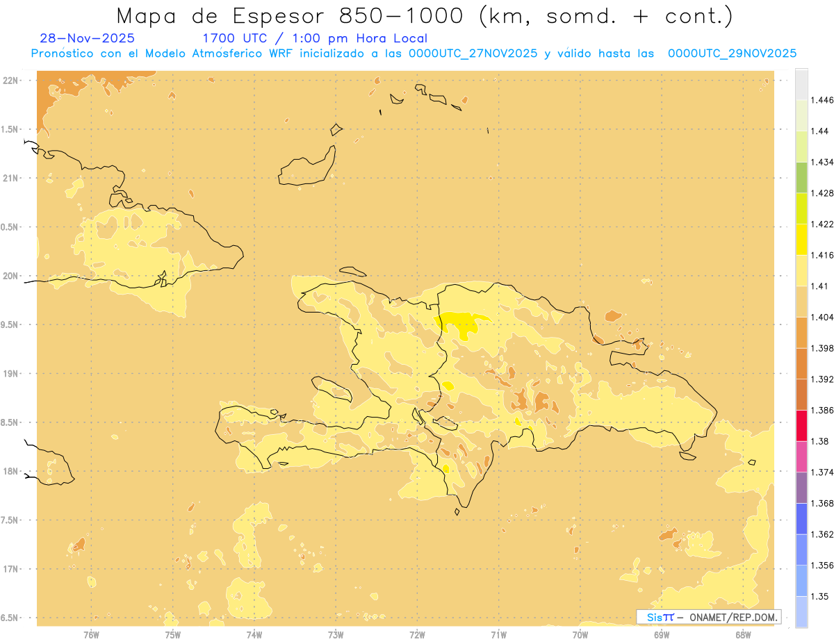Select the red swatch between 1.38 and 1.386
The image size is (834, 644).
801,425
